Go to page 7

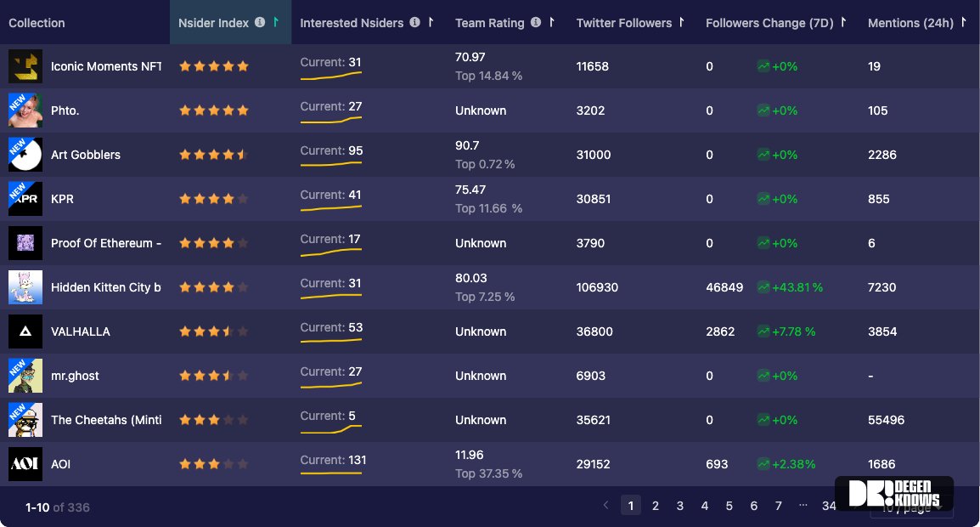(x=778, y=505)
